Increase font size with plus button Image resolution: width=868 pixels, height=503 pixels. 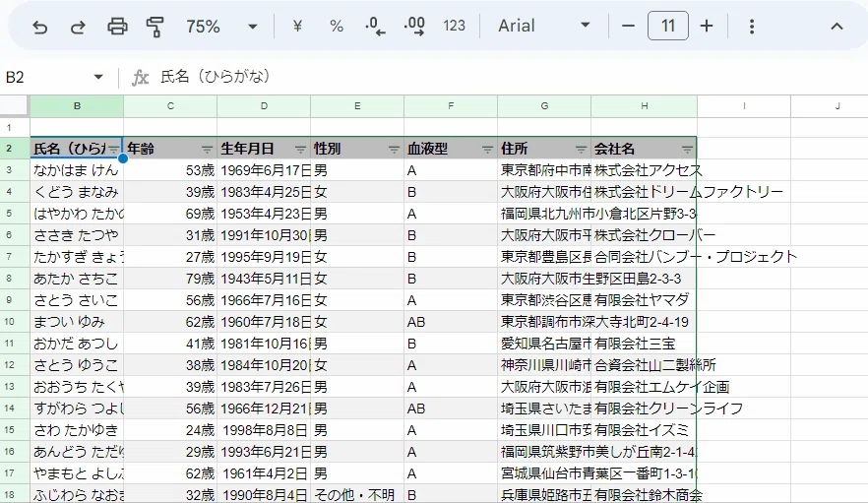707,26
